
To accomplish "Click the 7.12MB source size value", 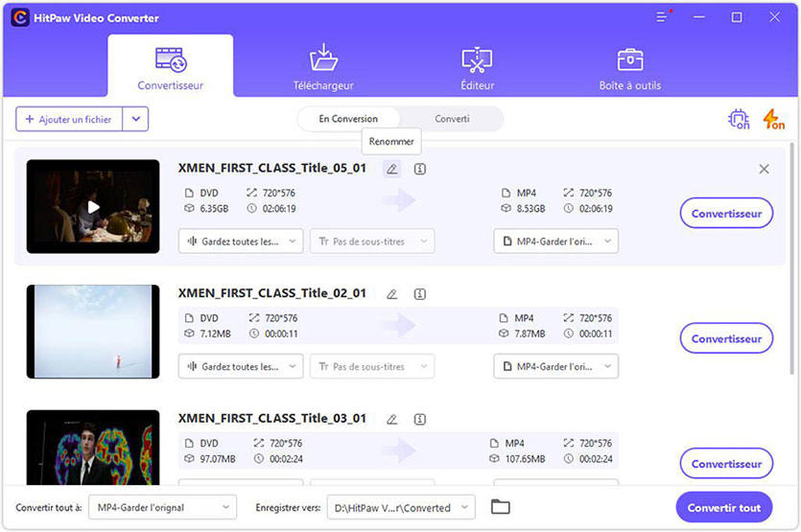I will (215, 334).
